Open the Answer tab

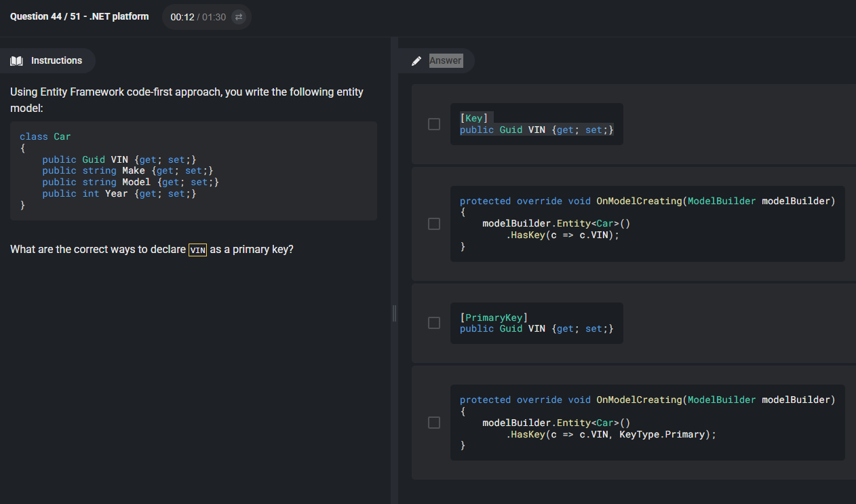coord(436,61)
